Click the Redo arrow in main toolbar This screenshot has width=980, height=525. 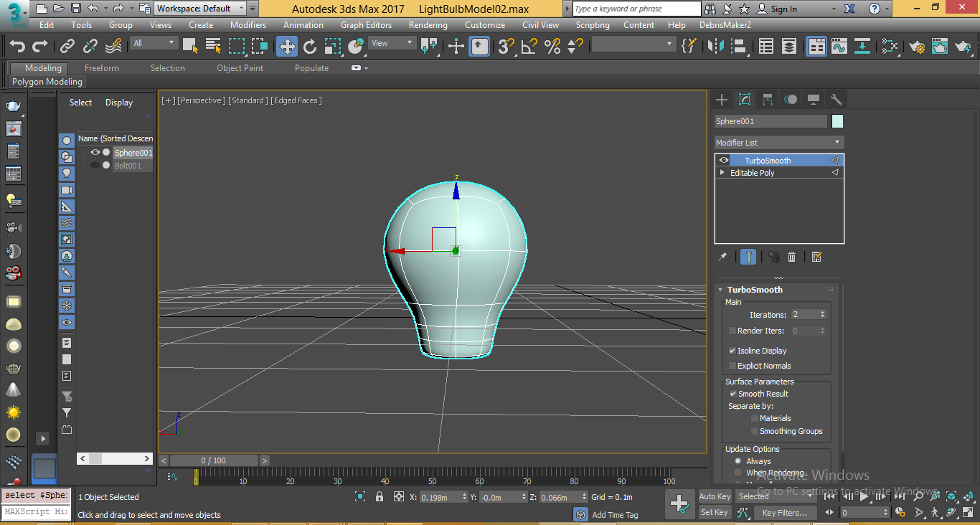(x=40, y=46)
